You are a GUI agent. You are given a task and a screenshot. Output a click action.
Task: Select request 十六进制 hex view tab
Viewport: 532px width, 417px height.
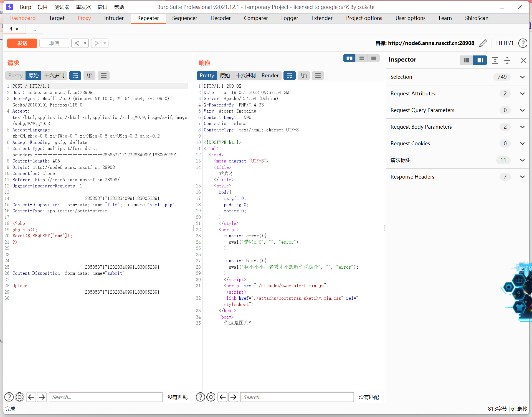pyautogui.click(x=54, y=75)
